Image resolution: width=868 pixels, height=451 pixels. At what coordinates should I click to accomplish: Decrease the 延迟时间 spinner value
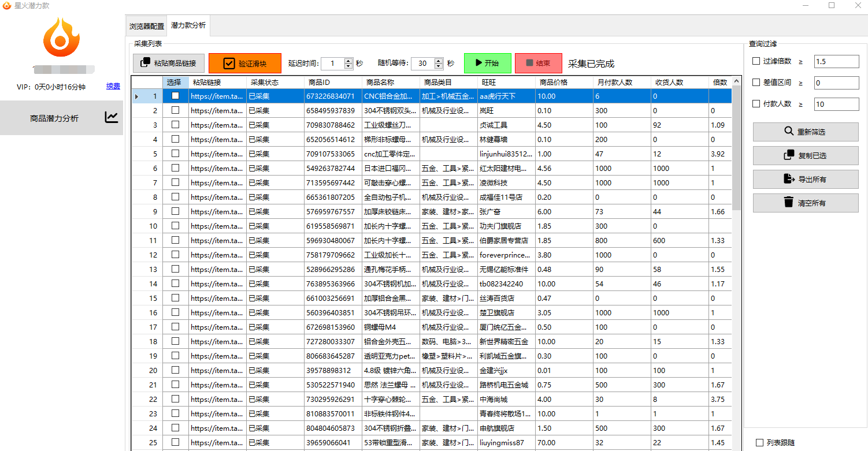point(348,66)
